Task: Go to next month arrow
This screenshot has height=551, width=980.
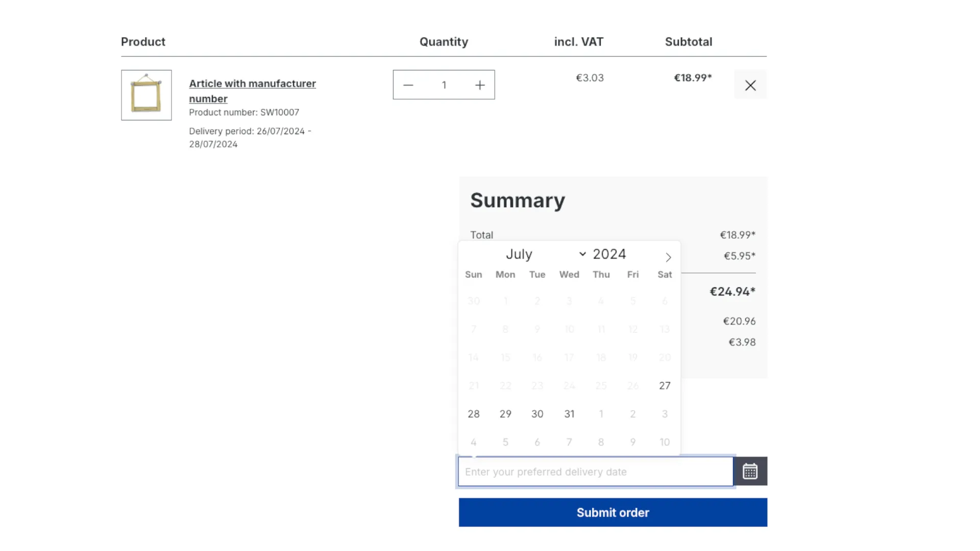Action: tap(668, 257)
